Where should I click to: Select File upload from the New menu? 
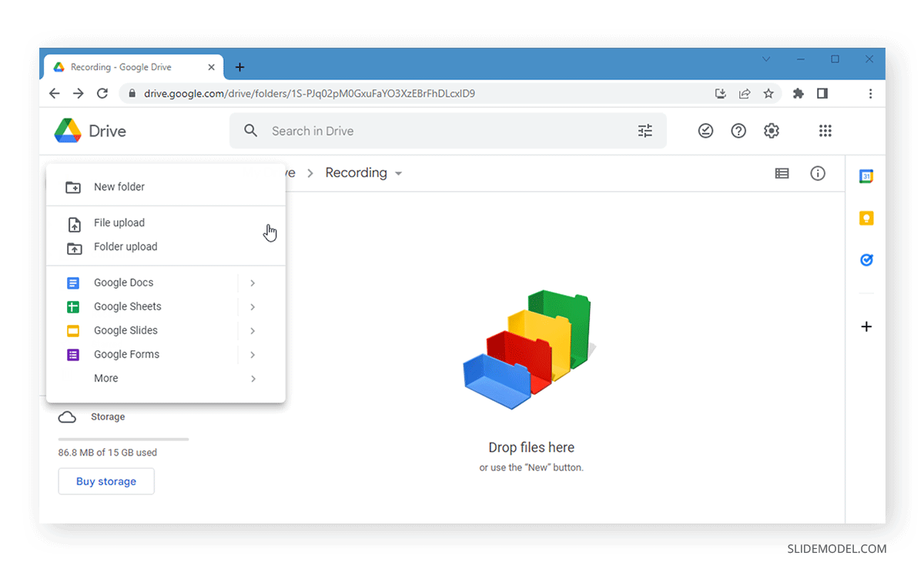click(x=119, y=222)
